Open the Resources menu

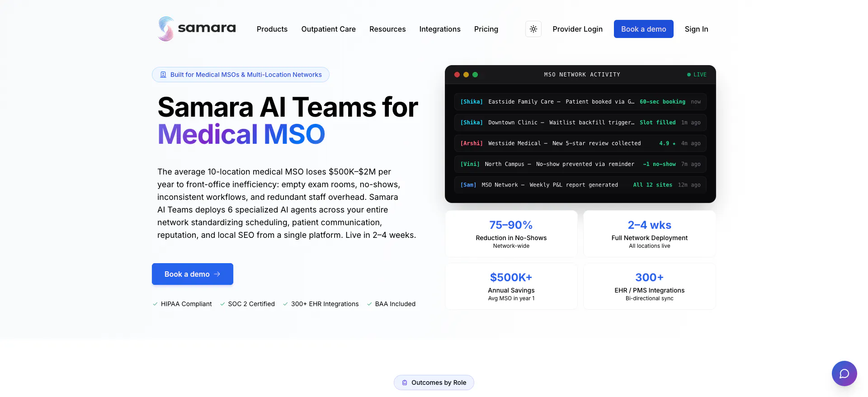pos(387,29)
